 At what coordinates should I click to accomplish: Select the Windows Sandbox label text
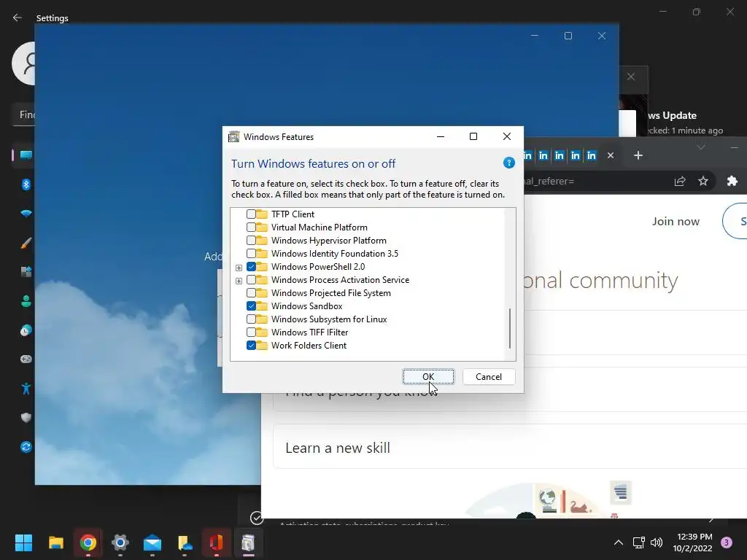point(307,306)
